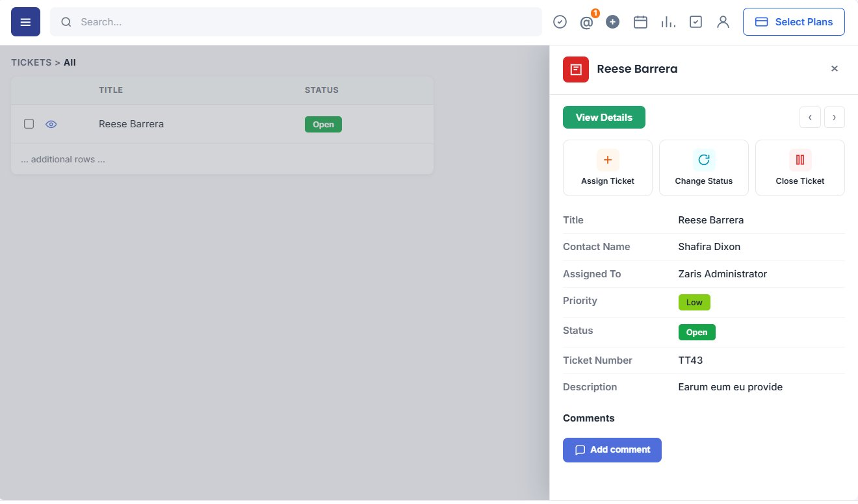The image size is (858, 504).
Task: Open mentions notification icon
Action: click(586, 22)
